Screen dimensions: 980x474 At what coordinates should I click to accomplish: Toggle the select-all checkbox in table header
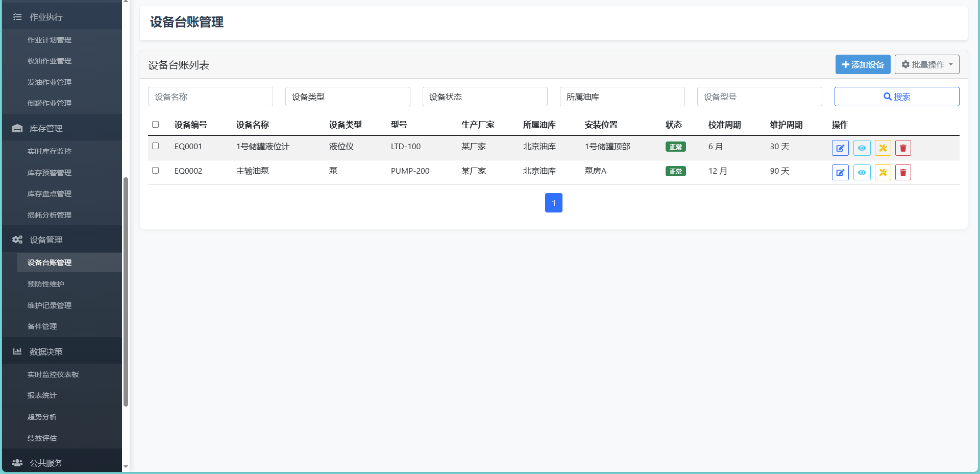pos(156,125)
